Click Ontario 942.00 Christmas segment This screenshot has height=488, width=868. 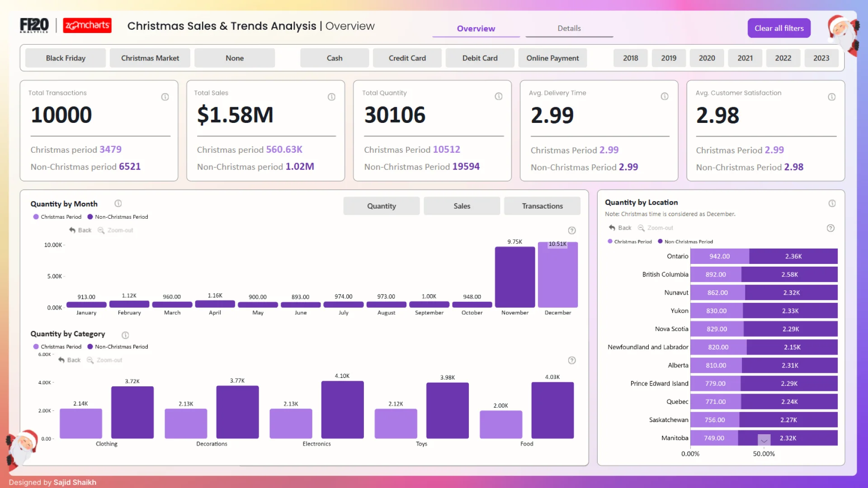[x=720, y=256]
